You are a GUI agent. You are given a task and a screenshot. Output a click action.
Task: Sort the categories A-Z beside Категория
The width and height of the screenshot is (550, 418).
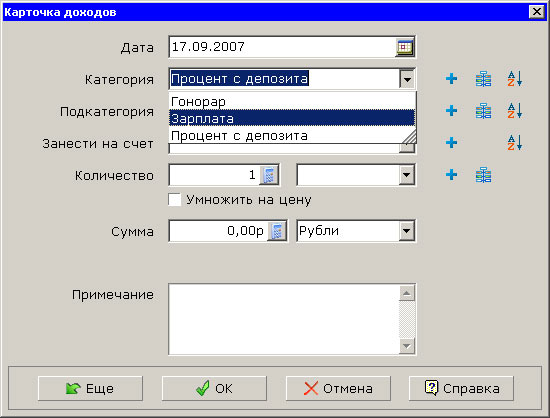point(515,79)
